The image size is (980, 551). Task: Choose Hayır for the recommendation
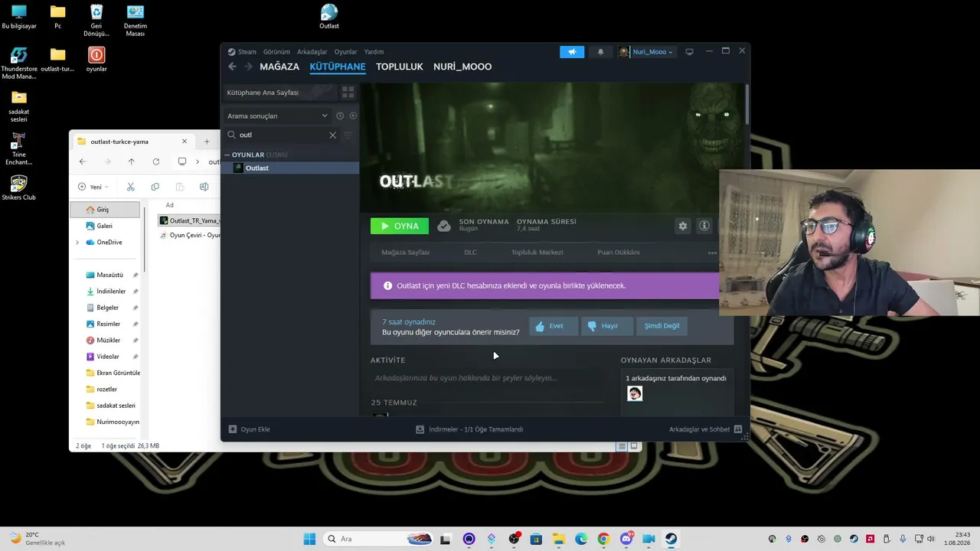(607, 326)
